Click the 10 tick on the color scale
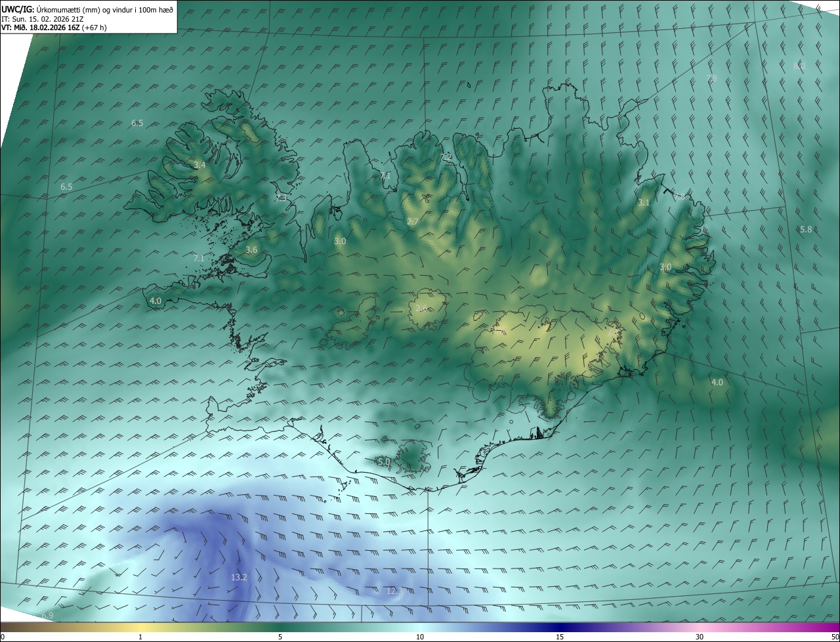The width and height of the screenshot is (840, 642). pos(420,637)
